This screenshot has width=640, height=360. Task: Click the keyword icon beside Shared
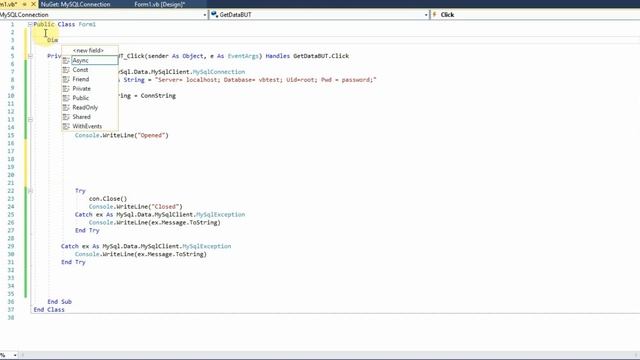(x=66, y=117)
